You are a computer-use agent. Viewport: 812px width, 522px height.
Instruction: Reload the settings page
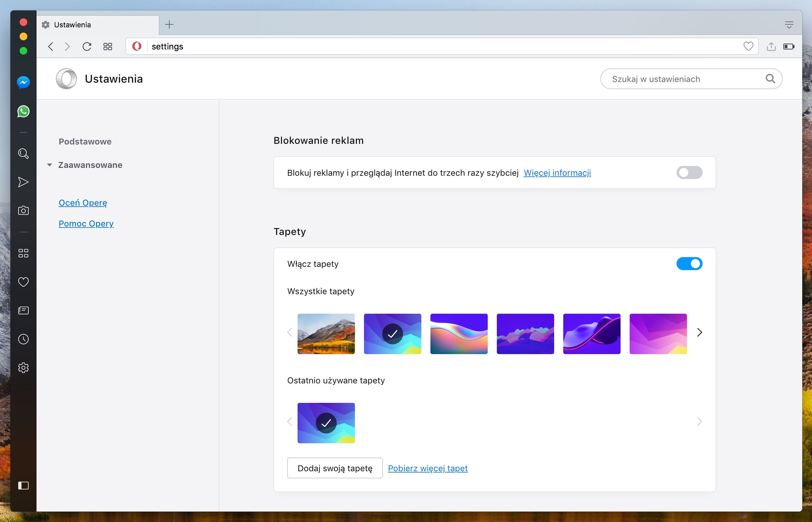(87, 46)
